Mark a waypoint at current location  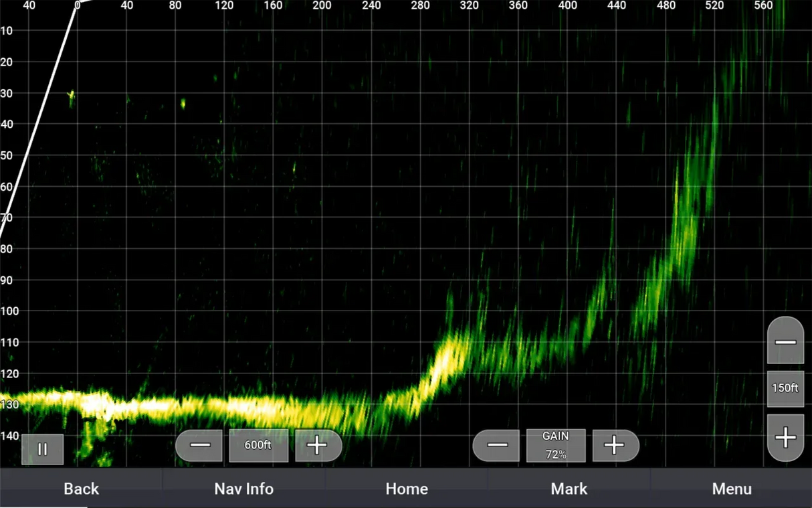(x=569, y=489)
